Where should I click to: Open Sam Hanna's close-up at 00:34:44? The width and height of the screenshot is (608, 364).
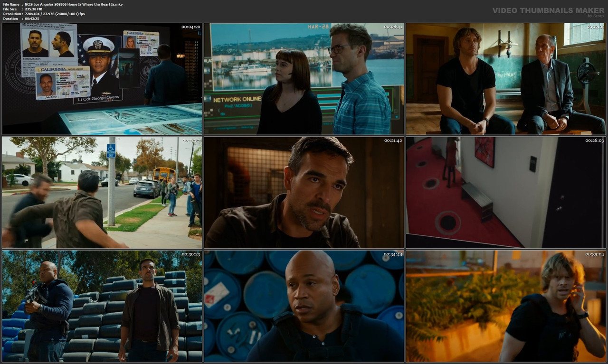tap(304, 306)
